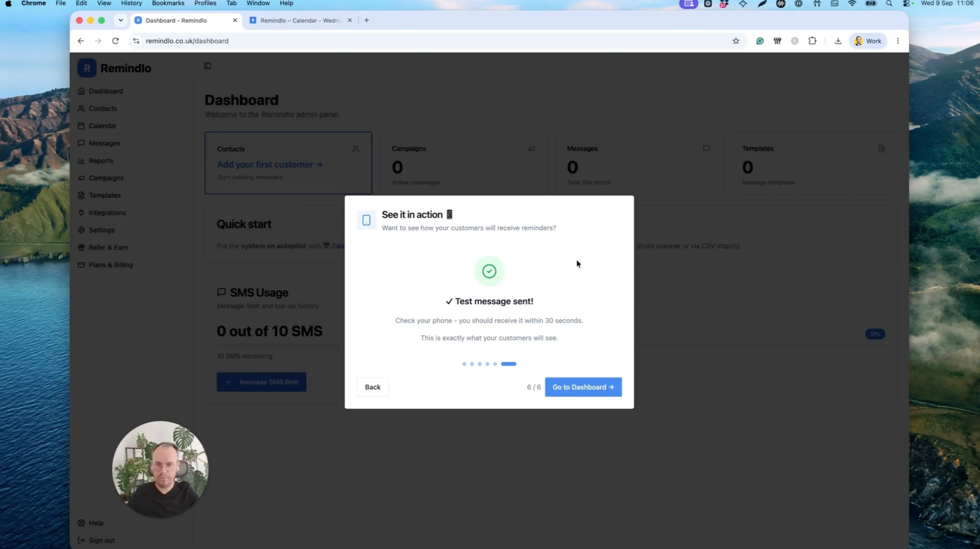Expand the tab search dropdown arrow
This screenshot has width=980, height=549.
point(121,20)
